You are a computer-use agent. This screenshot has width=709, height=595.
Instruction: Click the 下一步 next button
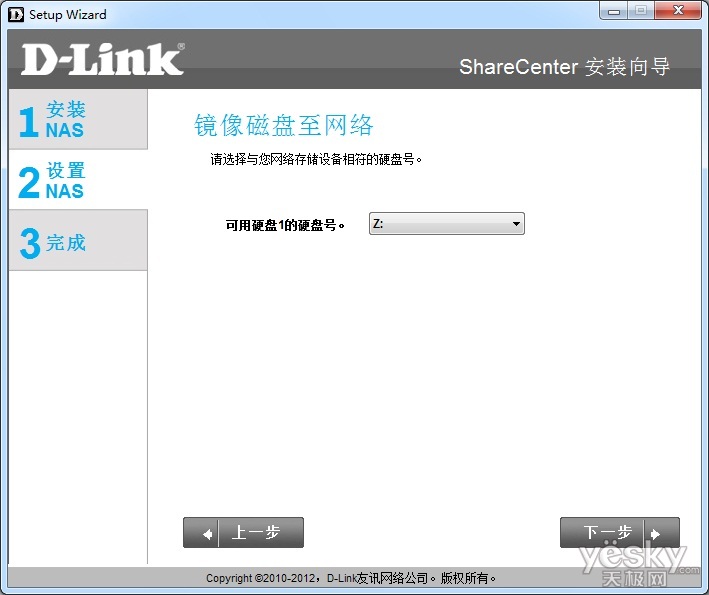[619, 533]
